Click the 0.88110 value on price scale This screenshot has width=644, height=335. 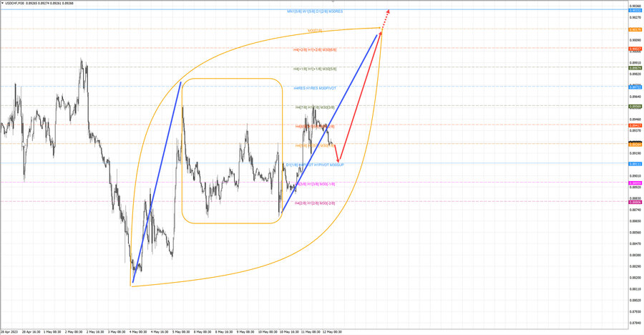[x=635, y=289]
